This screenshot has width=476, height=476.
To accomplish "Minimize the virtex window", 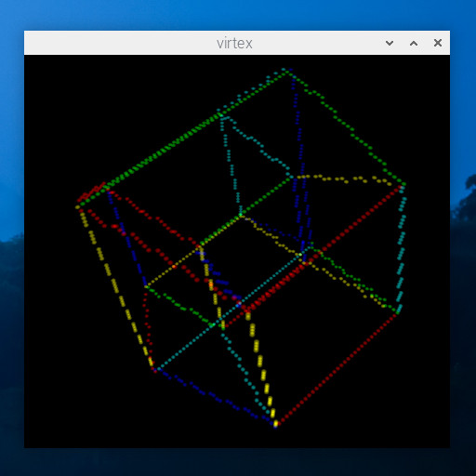I will tap(390, 43).
